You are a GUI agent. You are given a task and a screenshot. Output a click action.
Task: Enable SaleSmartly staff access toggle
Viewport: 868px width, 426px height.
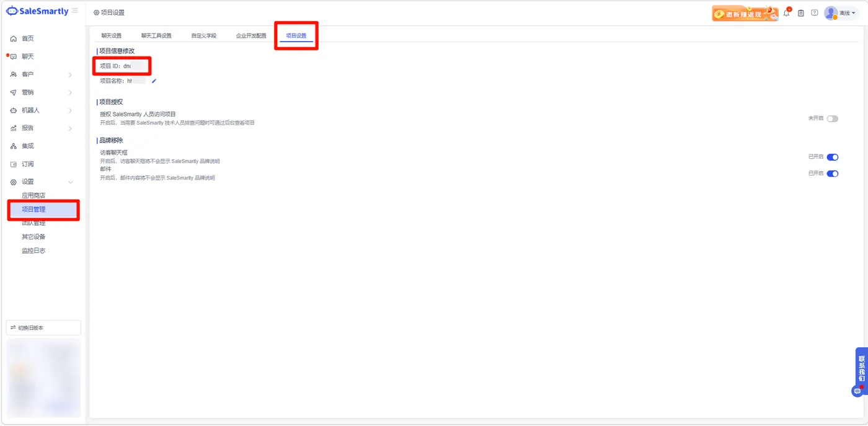832,118
